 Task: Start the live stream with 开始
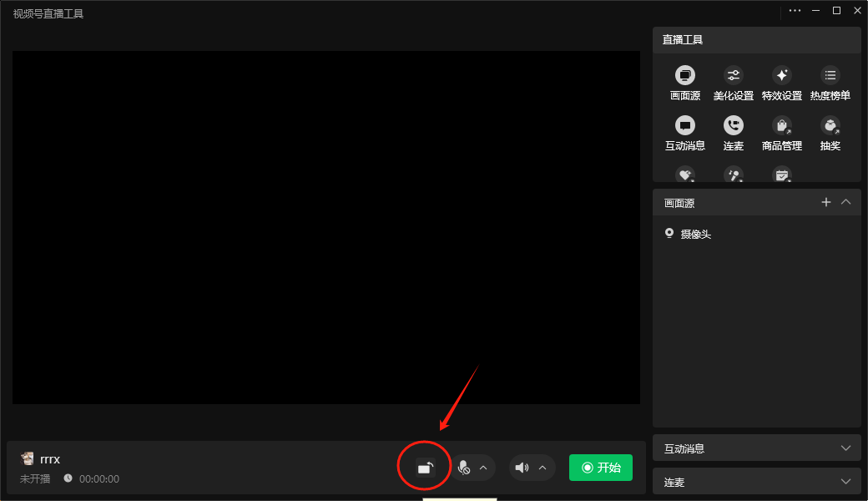click(x=601, y=468)
